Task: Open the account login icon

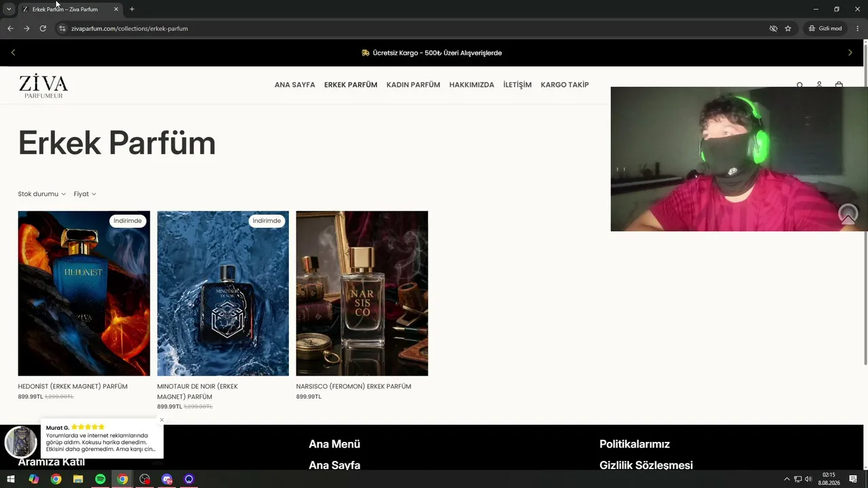Action: click(x=819, y=85)
